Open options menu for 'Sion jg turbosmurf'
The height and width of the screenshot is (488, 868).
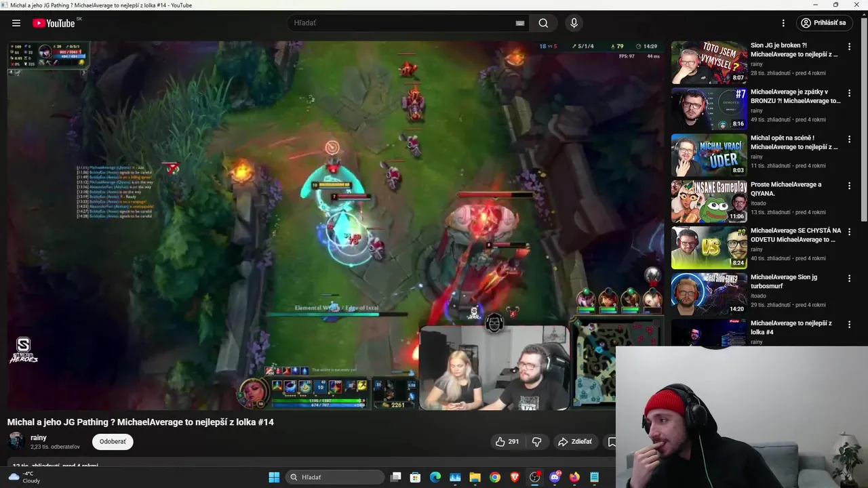click(849, 278)
